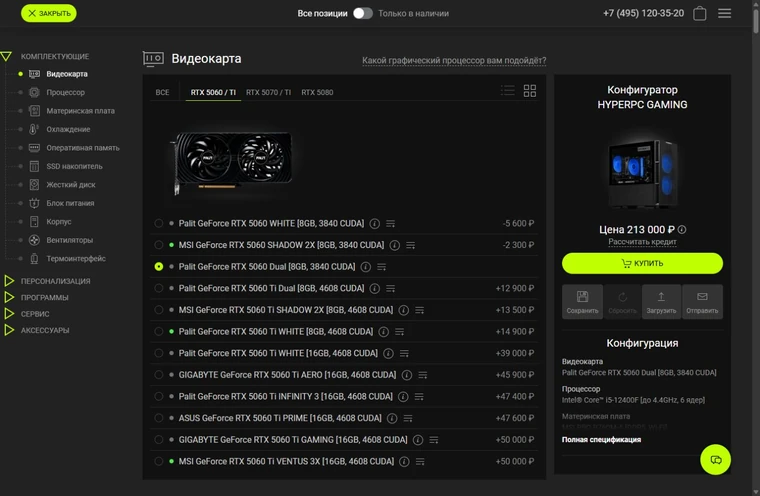Screen dimensions: 760x496
Task: Switch to the RTX 5080 tab
Action: (317, 92)
